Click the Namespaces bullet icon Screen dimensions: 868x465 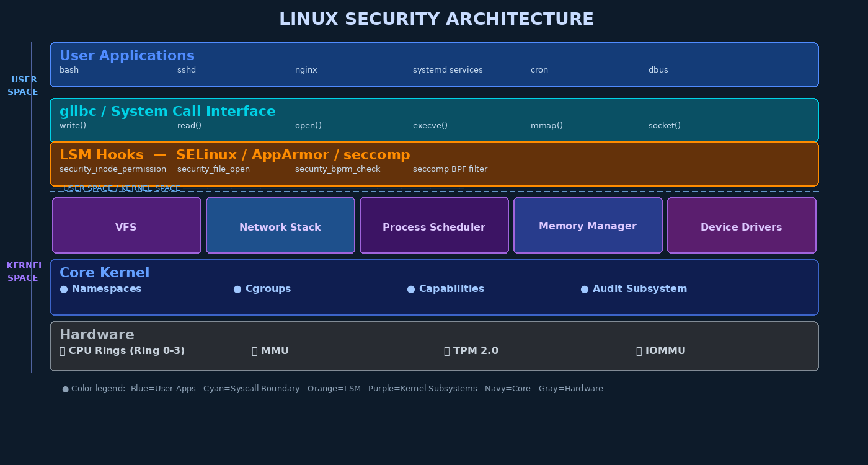[x=64, y=288]
